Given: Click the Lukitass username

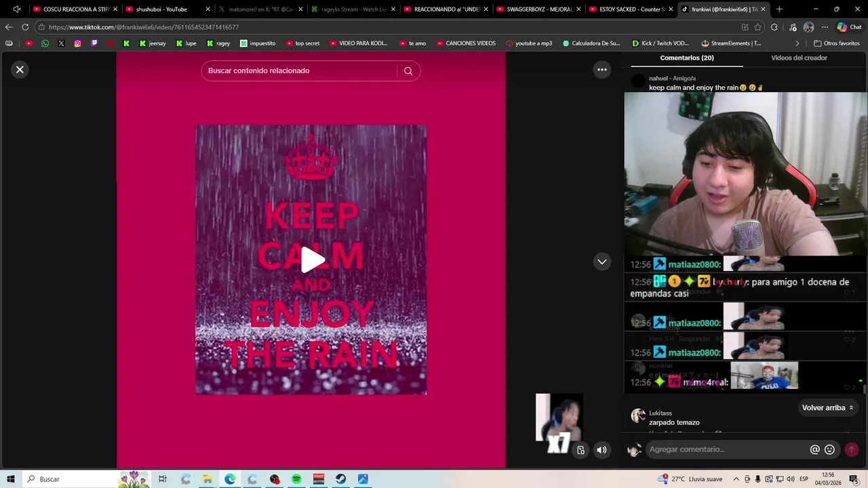Looking at the screenshot, I should coord(660,413).
